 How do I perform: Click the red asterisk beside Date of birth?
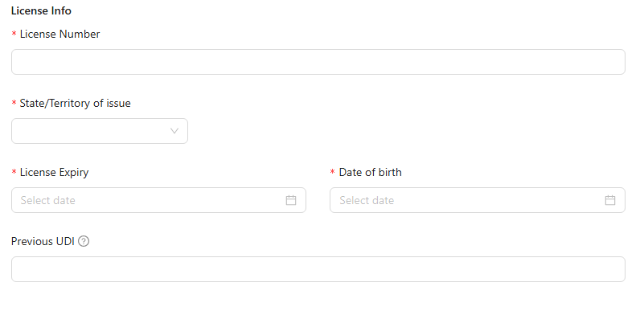tap(333, 172)
